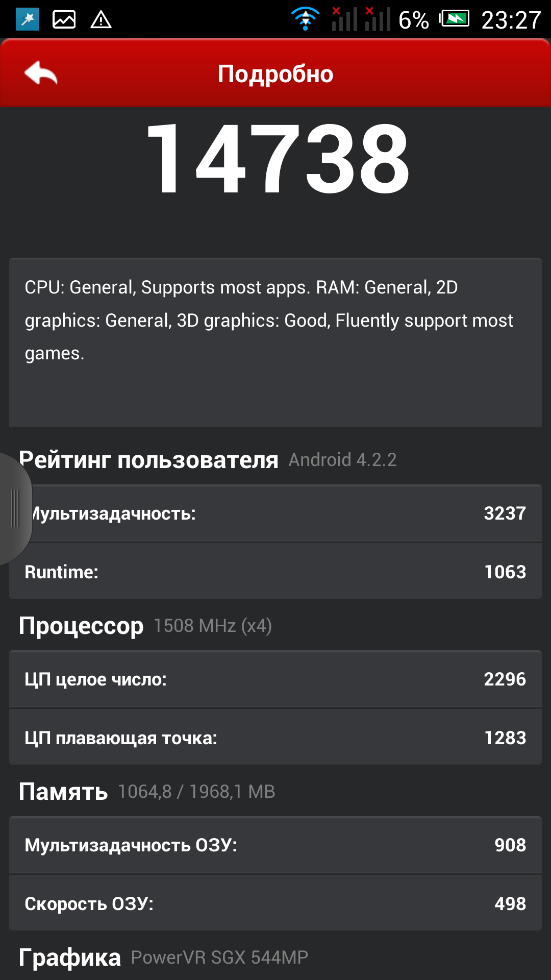Image resolution: width=551 pixels, height=980 pixels.
Task: Tap the battery charging icon
Action: click(x=454, y=19)
